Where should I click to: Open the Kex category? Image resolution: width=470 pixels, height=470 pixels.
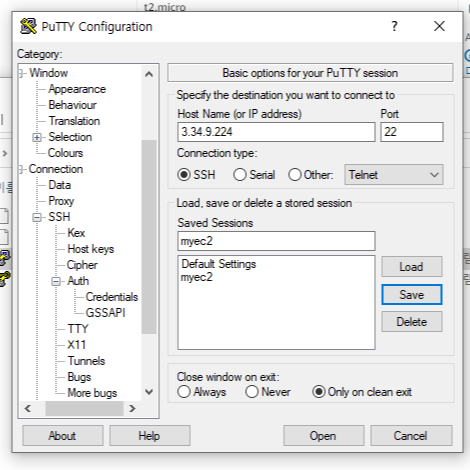(x=76, y=233)
